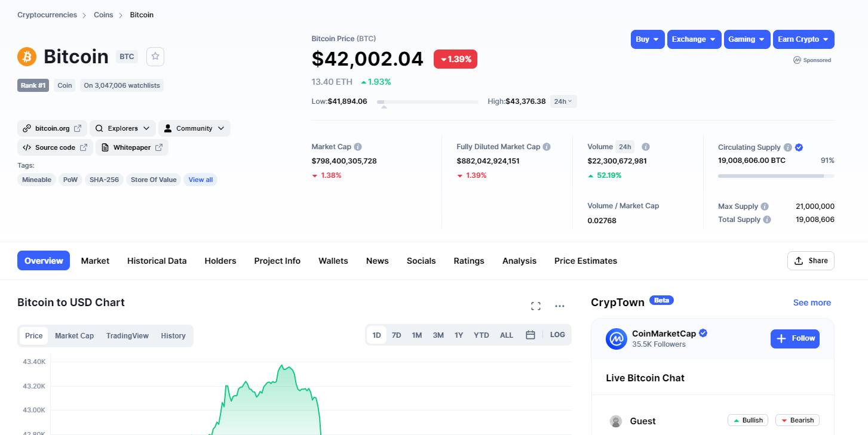Click the Store Of Value tag

coord(154,180)
